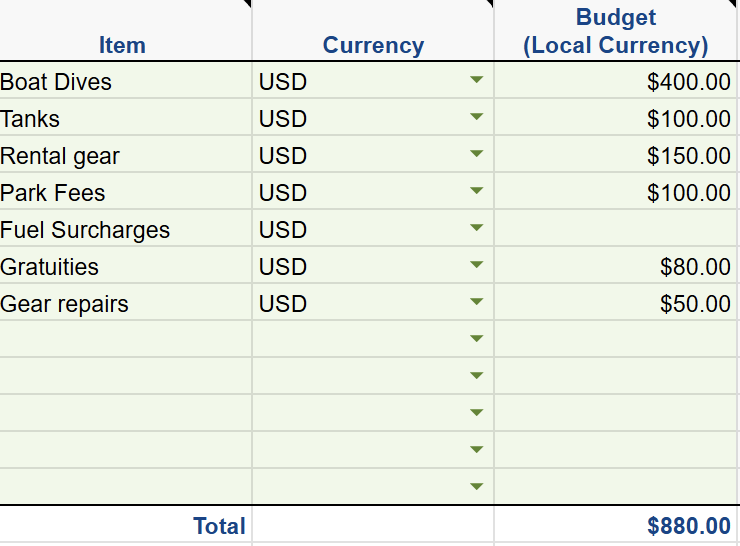Image resolution: width=740 pixels, height=546 pixels.
Task: Select the Boat Dives item cell
Action: (125, 81)
